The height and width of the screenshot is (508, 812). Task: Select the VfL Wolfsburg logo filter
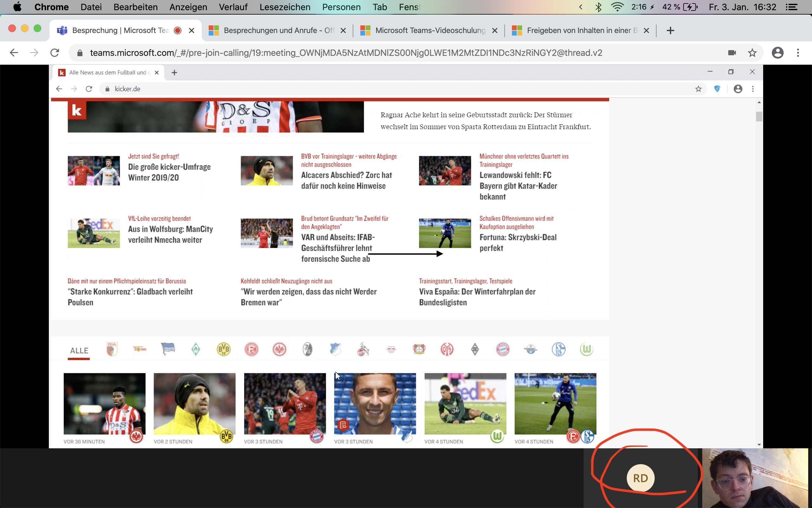pos(586,350)
